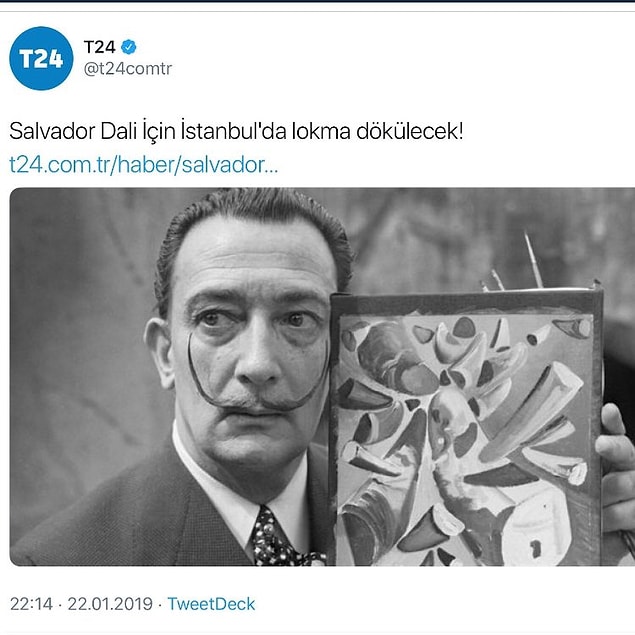Click the tweet headline about lokma dökülecek
Screen dimensions: 635x635
(236, 131)
